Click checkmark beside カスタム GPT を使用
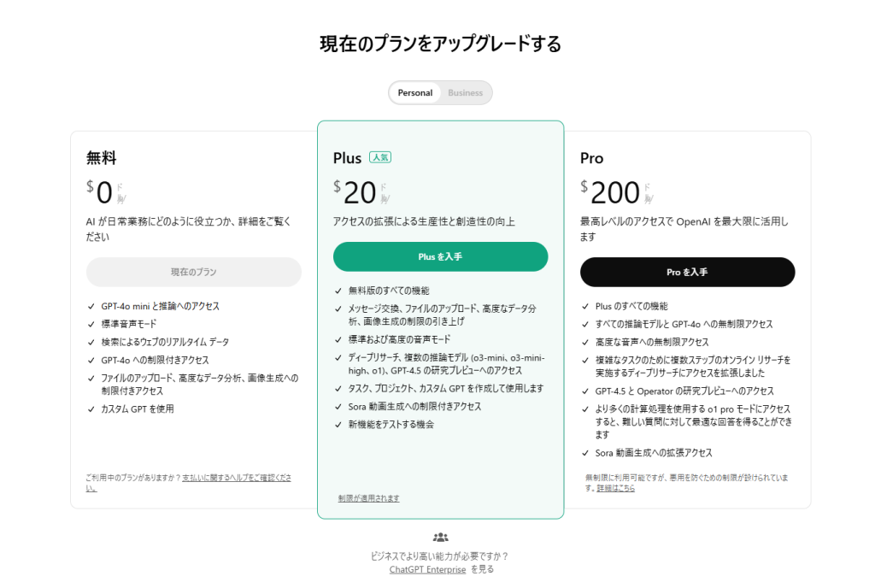Viewport: 875px width, 588px height. tap(91, 409)
